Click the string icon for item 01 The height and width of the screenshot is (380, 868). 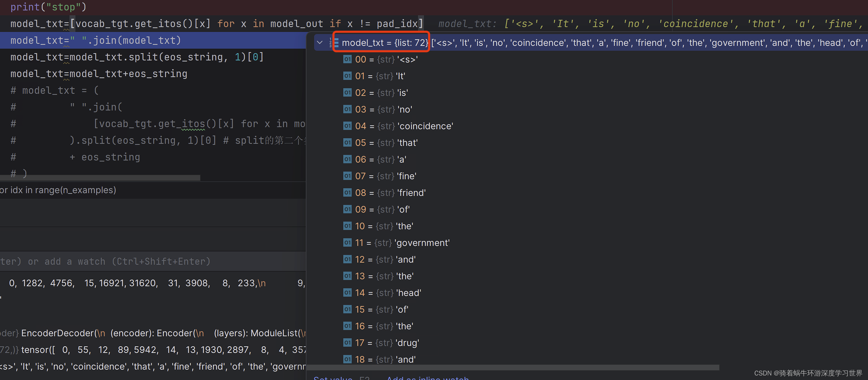click(347, 76)
